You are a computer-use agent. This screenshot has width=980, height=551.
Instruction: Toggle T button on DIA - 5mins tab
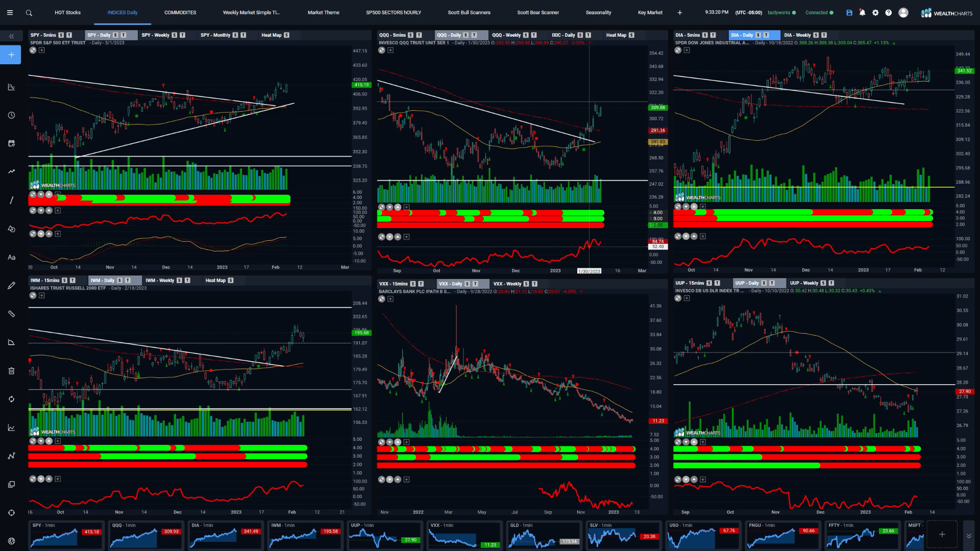tap(713, 35)
